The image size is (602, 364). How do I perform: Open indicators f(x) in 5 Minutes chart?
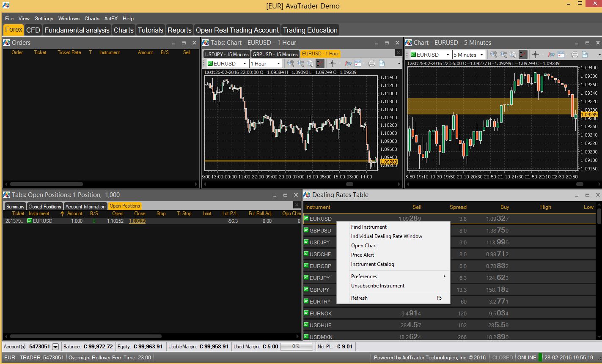click(x=551, y=55)
